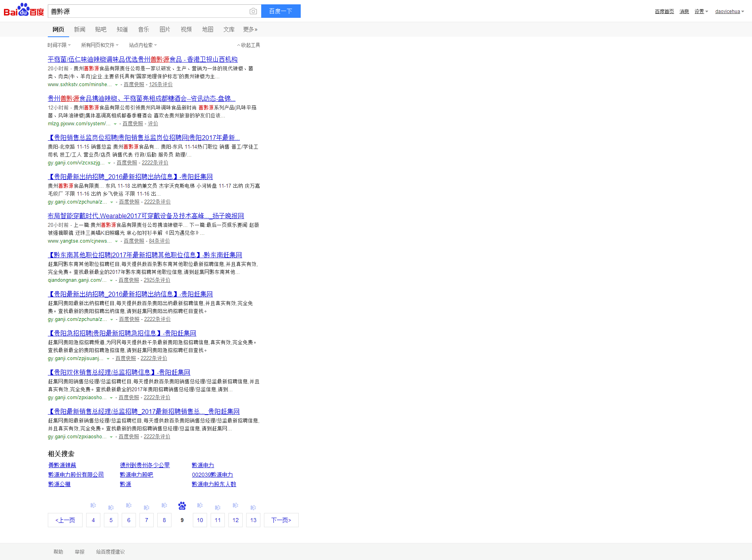Switch to the 音乐 tab
The image size is (752, 560).
coord(143,29)
